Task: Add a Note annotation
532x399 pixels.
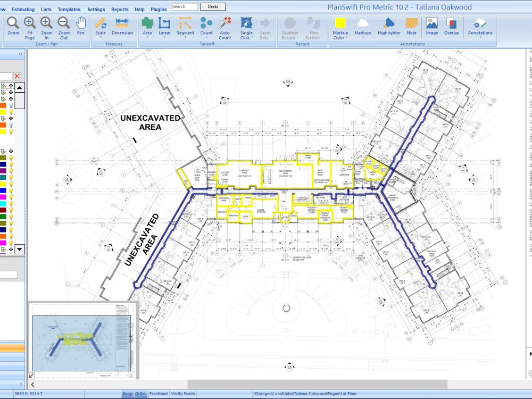Action: tap(412, 26)
